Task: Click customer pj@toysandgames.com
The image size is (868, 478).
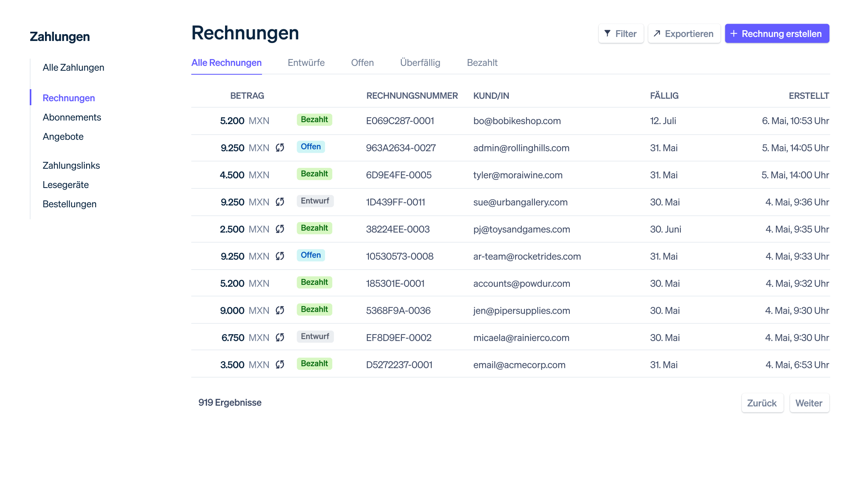Action: pos(522,229)
